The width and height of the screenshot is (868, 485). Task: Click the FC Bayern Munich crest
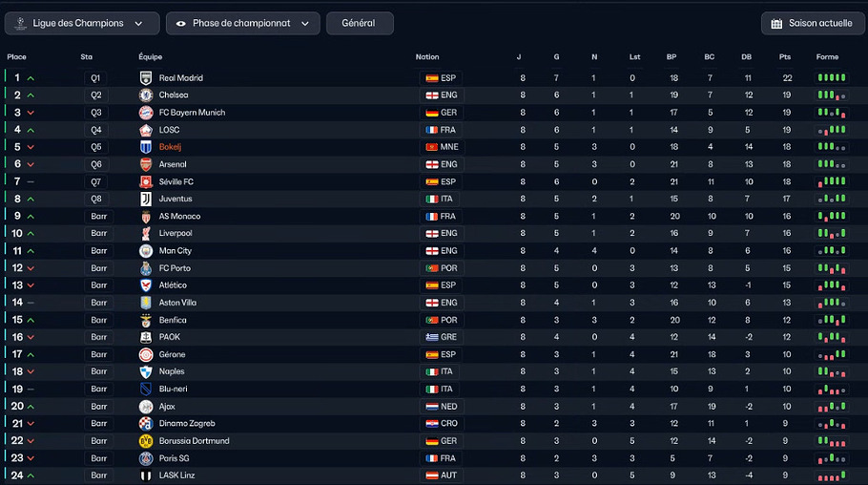146,113
